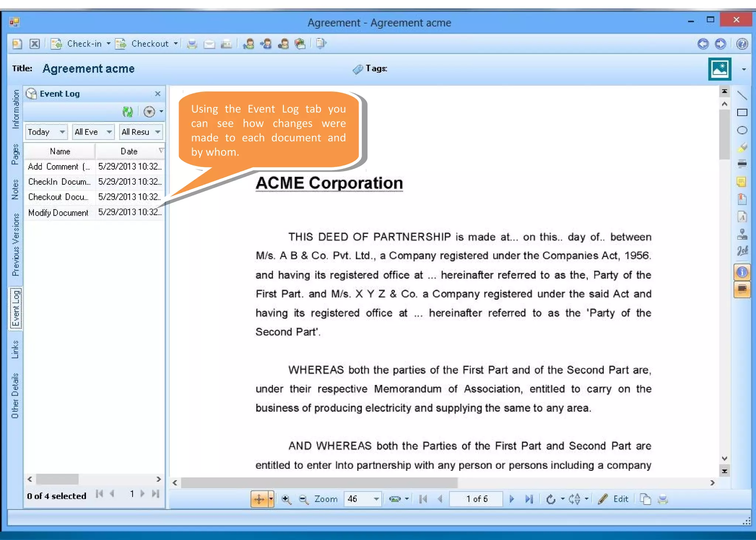Image resolution: width=756 pixels, height=540 pixels.
Task: Switch to the Other Details side tab
Action: point(15,396)
